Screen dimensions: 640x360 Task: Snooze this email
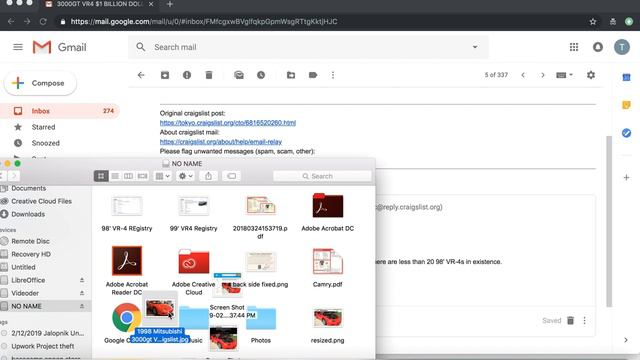pyautogui.click(x=261, y=75)
